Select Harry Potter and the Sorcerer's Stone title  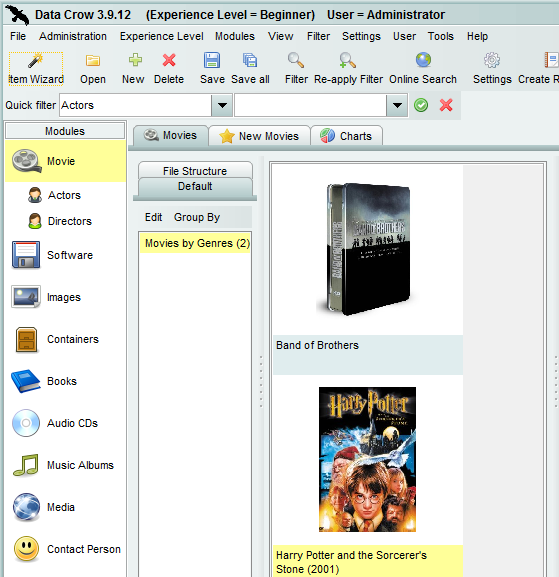coord(351,562)
